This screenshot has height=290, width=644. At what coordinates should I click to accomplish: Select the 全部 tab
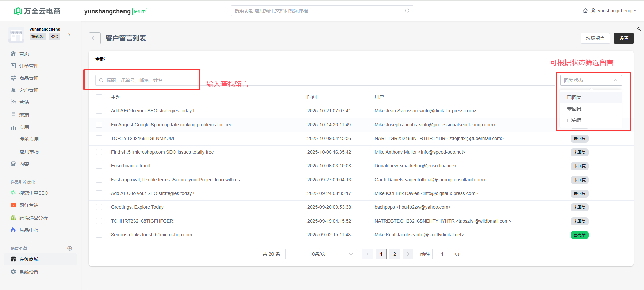pyautogui.click(x=100, y=59)
